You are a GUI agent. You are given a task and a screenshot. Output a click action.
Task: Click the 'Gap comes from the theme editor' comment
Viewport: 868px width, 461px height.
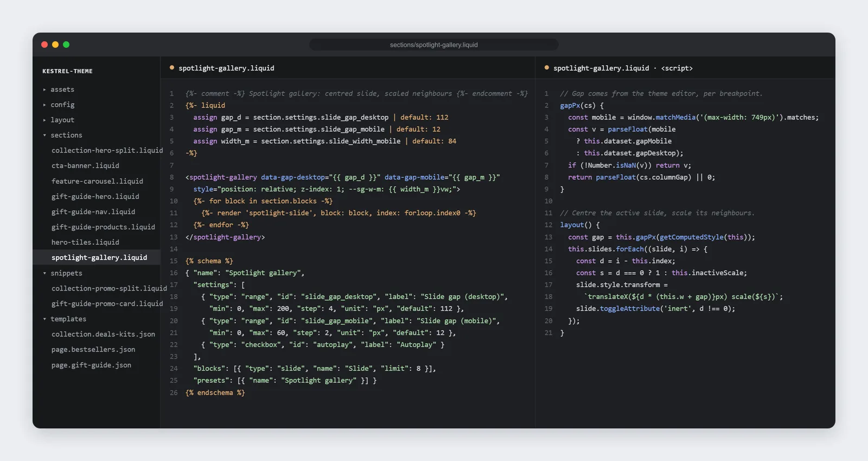[661, 93]
